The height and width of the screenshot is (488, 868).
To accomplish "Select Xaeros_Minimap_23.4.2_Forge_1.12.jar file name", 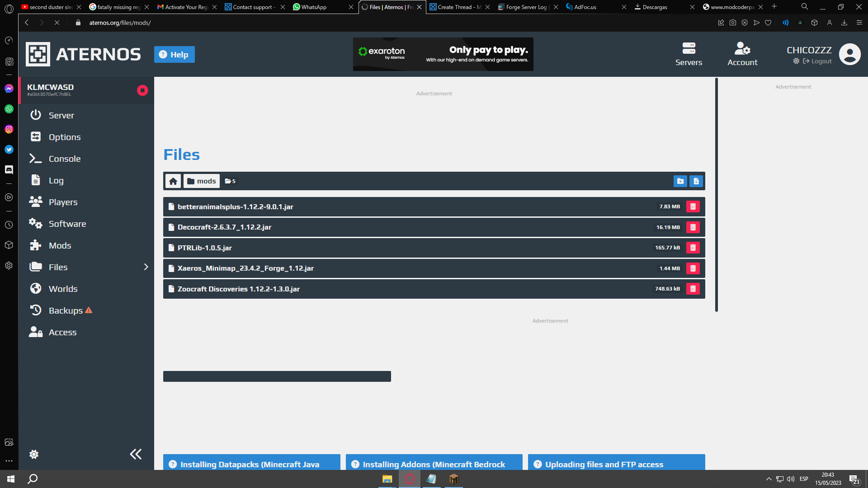I will [245, 268].
